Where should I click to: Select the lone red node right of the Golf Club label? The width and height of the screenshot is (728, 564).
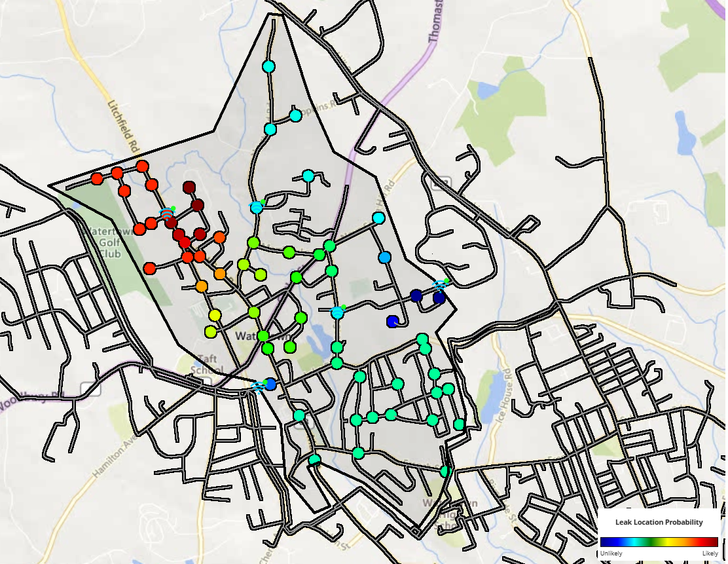click(149, 268)
